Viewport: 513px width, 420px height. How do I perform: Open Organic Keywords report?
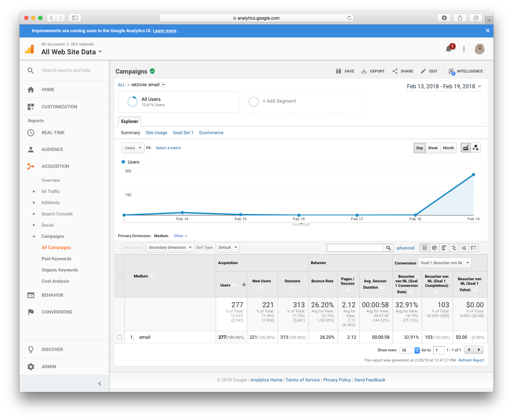(x=60, y=270)
